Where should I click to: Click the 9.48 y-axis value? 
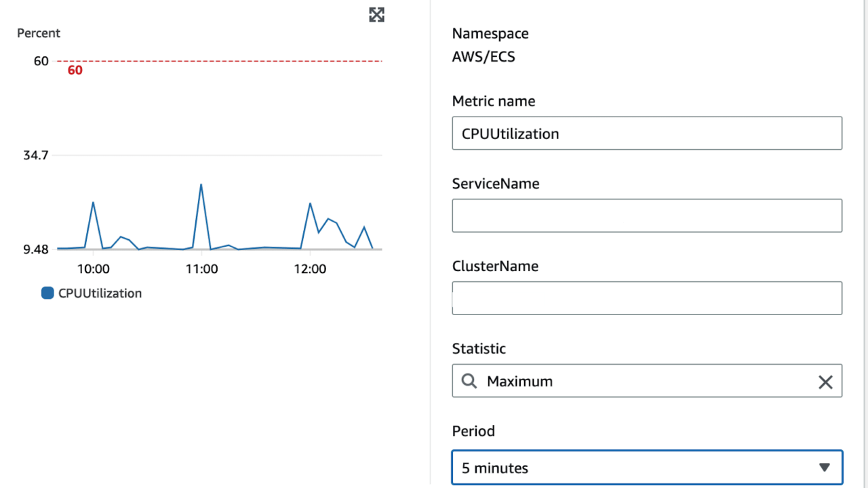click(x=36, y=249)
